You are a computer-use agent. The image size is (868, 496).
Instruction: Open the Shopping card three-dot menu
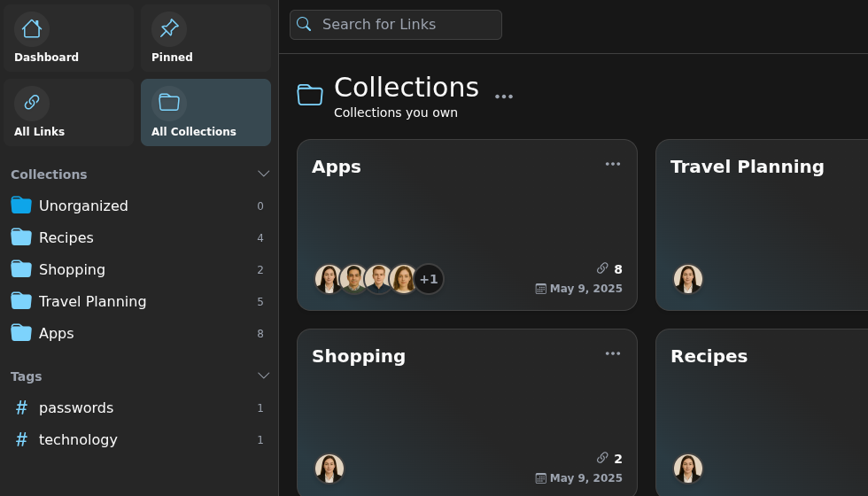pos(612,353)
